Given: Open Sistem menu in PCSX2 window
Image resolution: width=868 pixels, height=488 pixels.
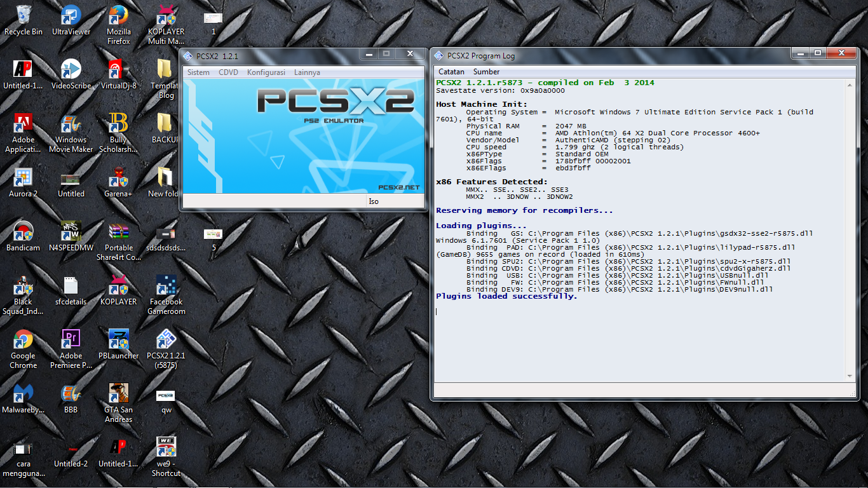Looking at the screenshot, I should pos(198,72).
